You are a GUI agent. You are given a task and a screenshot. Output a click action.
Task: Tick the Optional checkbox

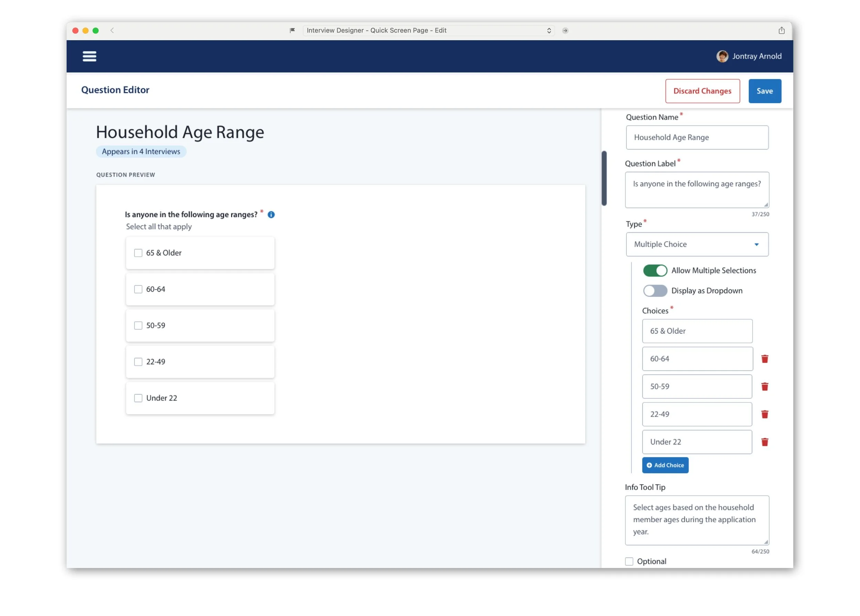point(629,561)
